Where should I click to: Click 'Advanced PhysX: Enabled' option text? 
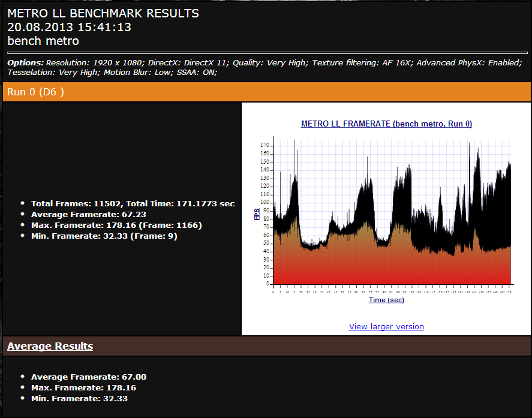[468, 63]
